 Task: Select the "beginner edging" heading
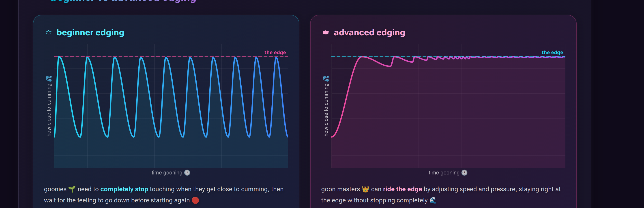90,32
